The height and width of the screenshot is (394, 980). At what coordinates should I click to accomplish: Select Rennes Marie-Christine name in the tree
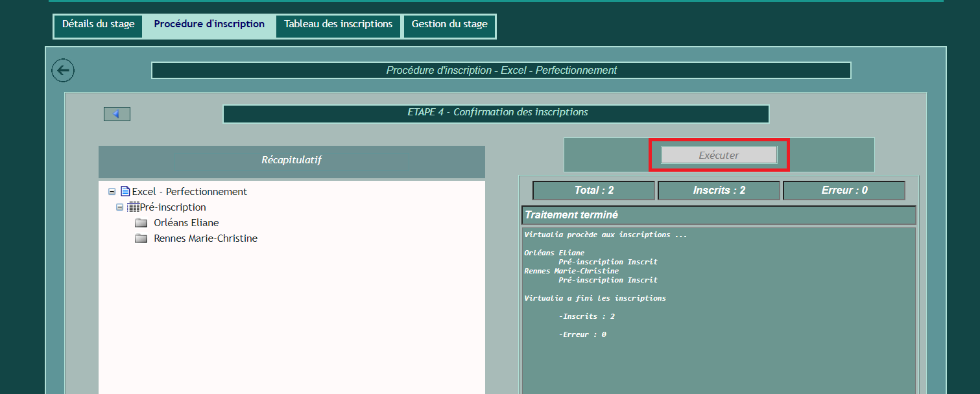tap(206, 238)
